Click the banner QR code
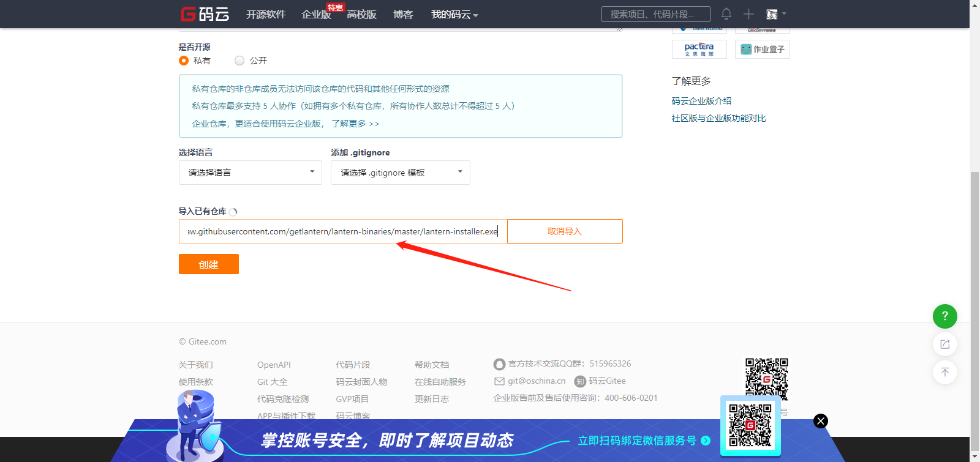980x462 pixels. click(x=750, y=425)
